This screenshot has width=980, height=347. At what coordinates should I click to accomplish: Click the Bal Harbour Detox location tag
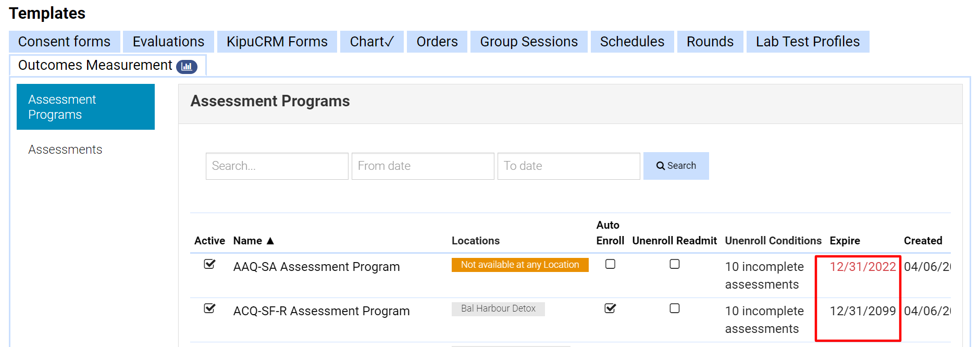click(498, 308)
